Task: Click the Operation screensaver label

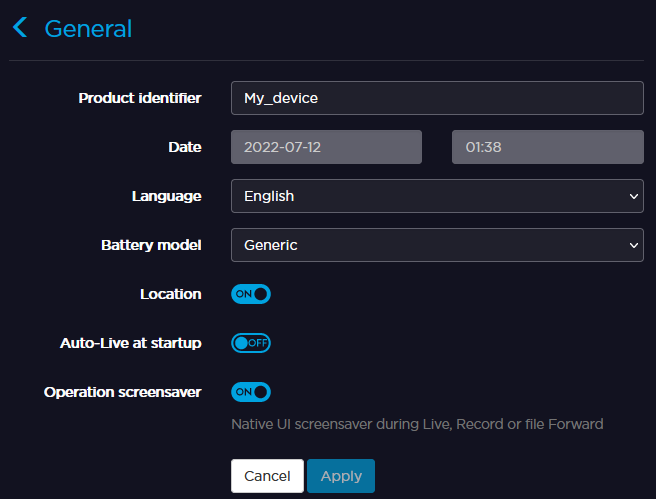Action: 123,392
